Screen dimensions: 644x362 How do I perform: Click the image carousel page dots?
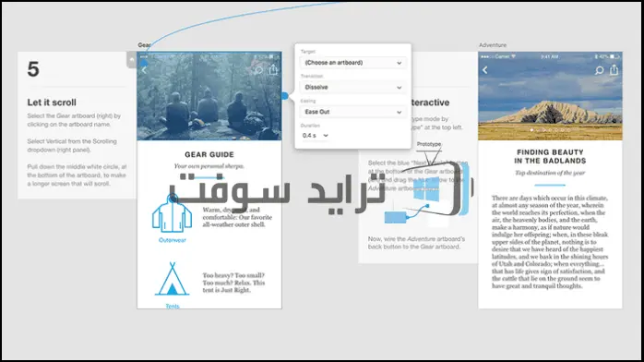pos(550,130)
